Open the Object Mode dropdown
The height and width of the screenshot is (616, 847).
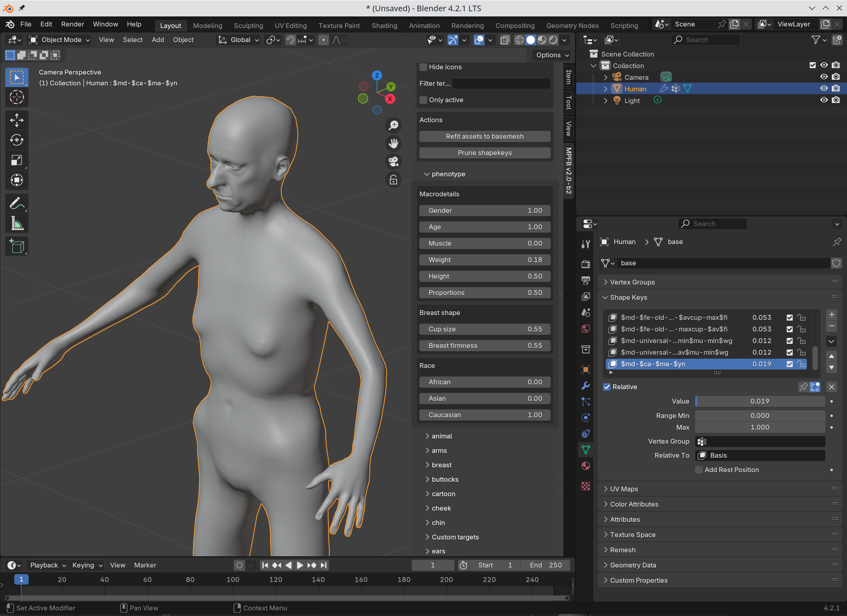click(x=59, y=40)
